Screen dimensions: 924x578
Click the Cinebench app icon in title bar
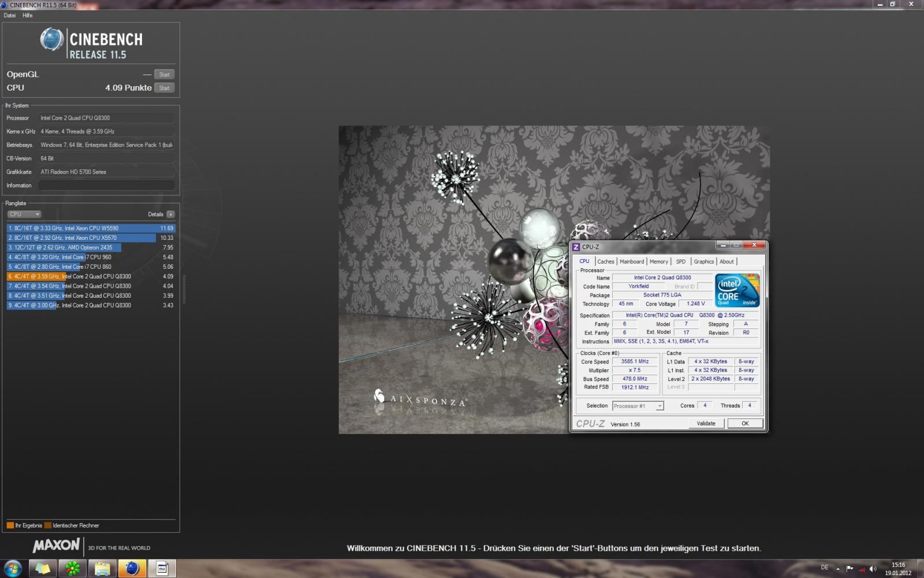tap(4, 5)
